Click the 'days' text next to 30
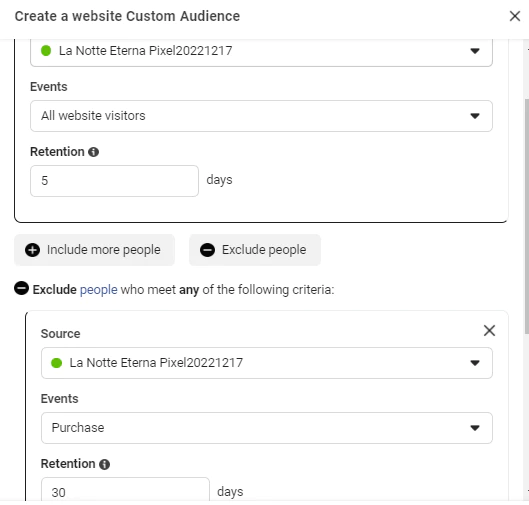 [x=230, y=492]
